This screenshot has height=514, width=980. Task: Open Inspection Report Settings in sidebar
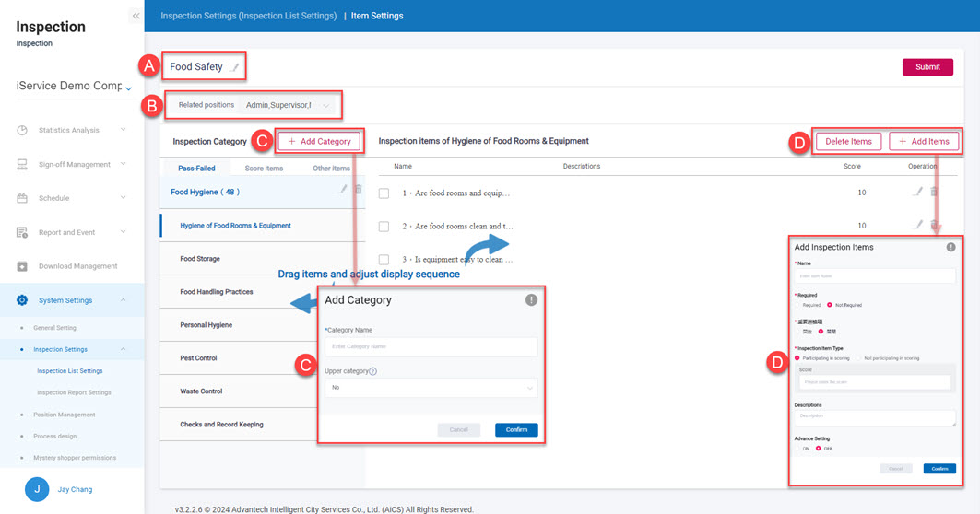click(74, 392)
